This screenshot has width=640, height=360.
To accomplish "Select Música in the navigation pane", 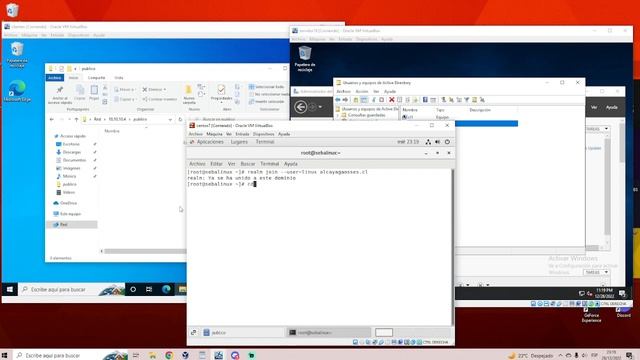I will pos(66,176).
